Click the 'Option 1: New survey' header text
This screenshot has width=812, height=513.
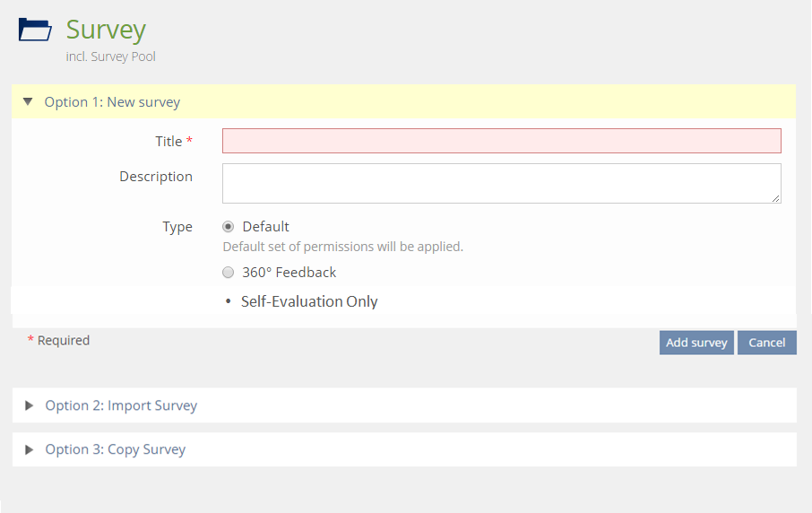(112, 102)
